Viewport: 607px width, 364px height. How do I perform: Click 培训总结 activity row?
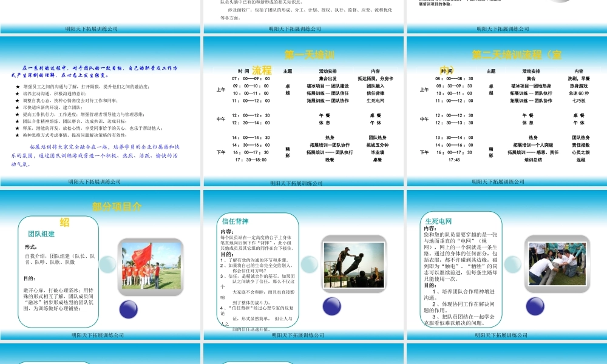(x=533, y=160)
